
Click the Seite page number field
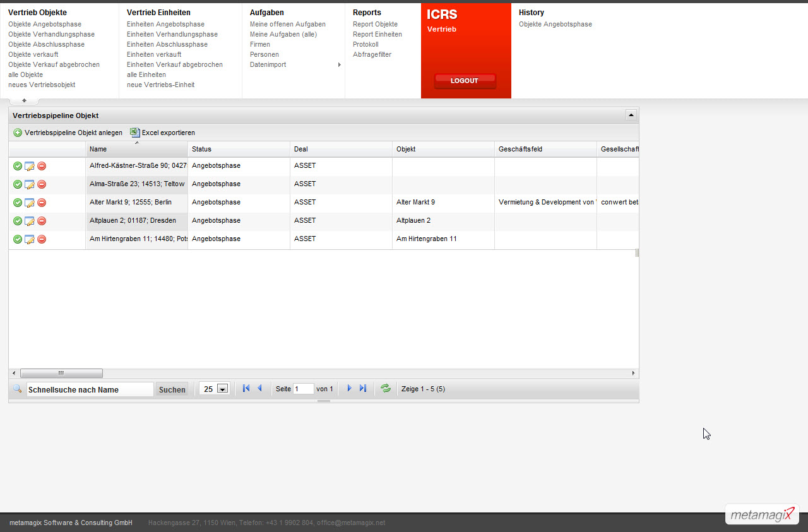pos(304,389)
